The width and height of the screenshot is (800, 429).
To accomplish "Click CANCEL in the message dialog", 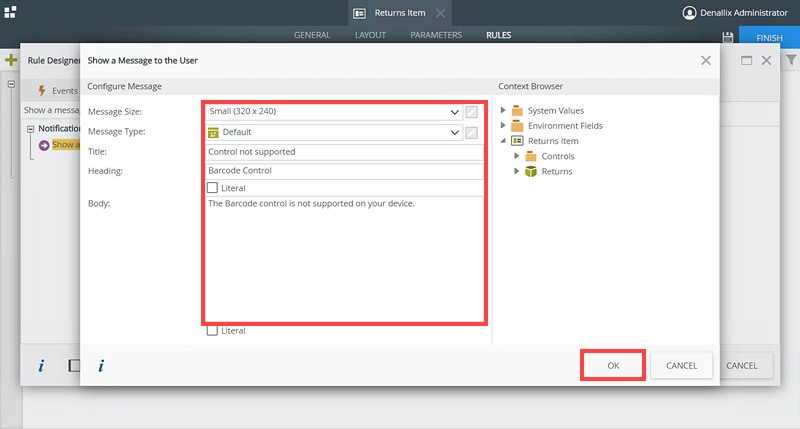I will 681,365.
